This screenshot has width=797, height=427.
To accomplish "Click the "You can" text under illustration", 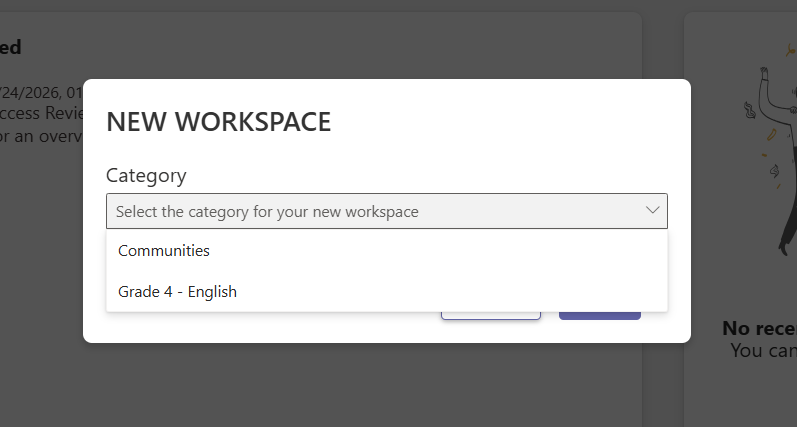I will 763,350.
